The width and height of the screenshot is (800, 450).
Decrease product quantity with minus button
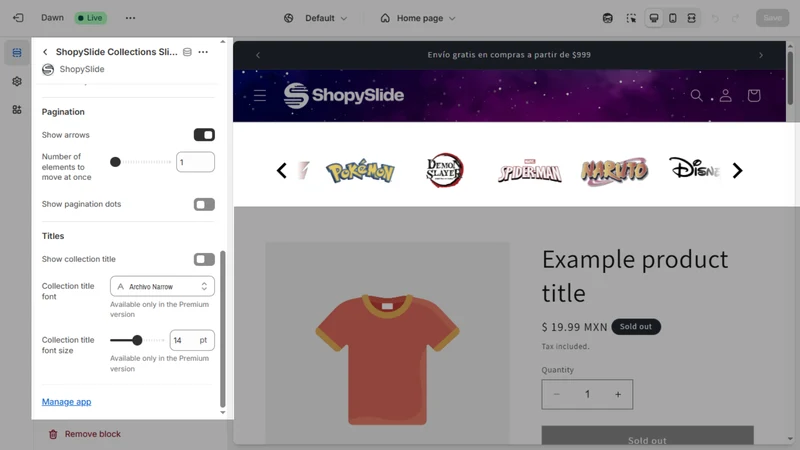tap(557, 394)
